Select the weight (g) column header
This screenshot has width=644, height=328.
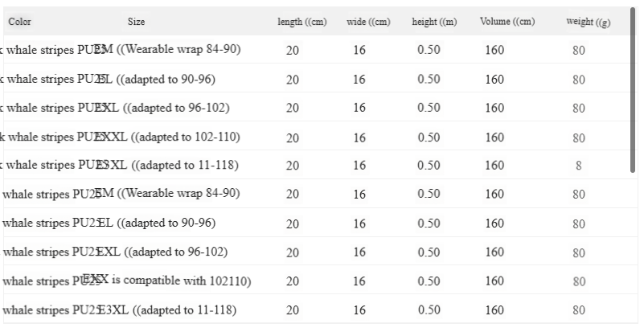tap(588, 22)
